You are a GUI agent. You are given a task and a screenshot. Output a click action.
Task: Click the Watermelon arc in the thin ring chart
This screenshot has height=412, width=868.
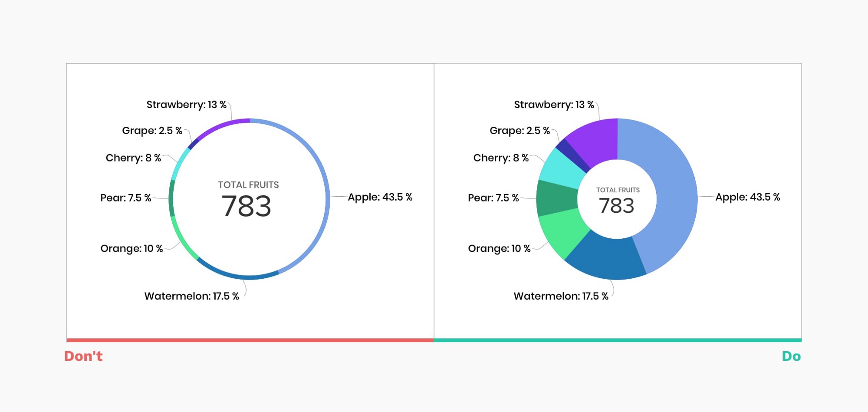click(239, 276)
